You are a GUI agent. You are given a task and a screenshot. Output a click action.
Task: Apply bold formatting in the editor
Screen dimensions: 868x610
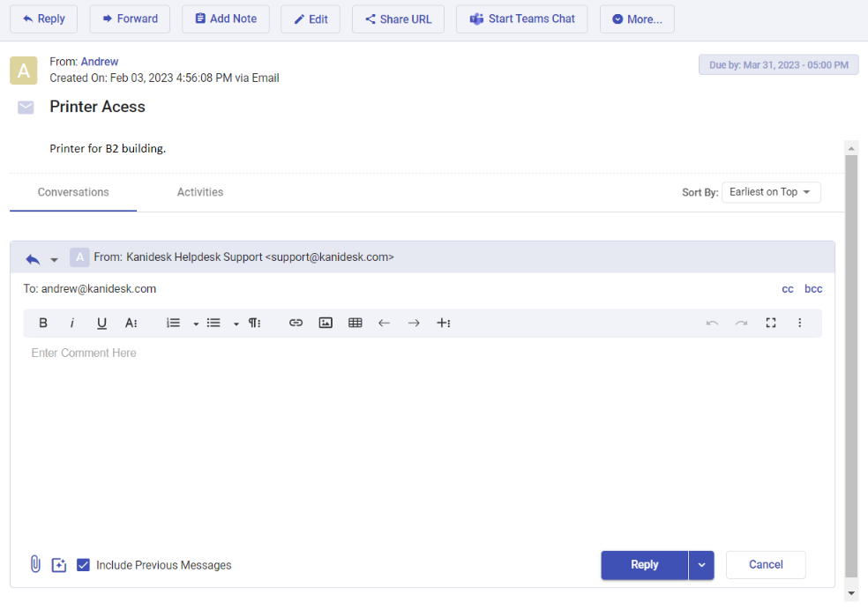43,324
